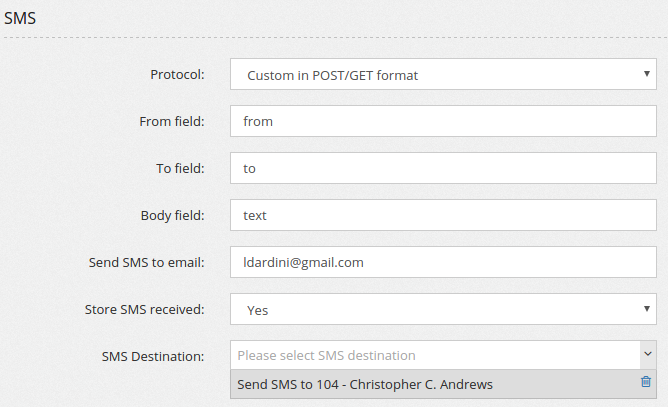The image size is (668, 407).
Task: Delete the Send SMS to 104 destination
Action: 646,383
